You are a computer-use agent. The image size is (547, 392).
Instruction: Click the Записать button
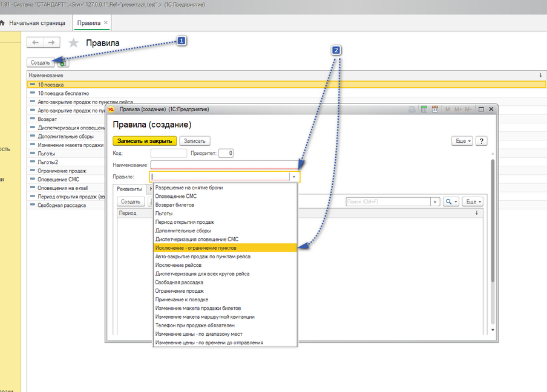click(194, 141)
